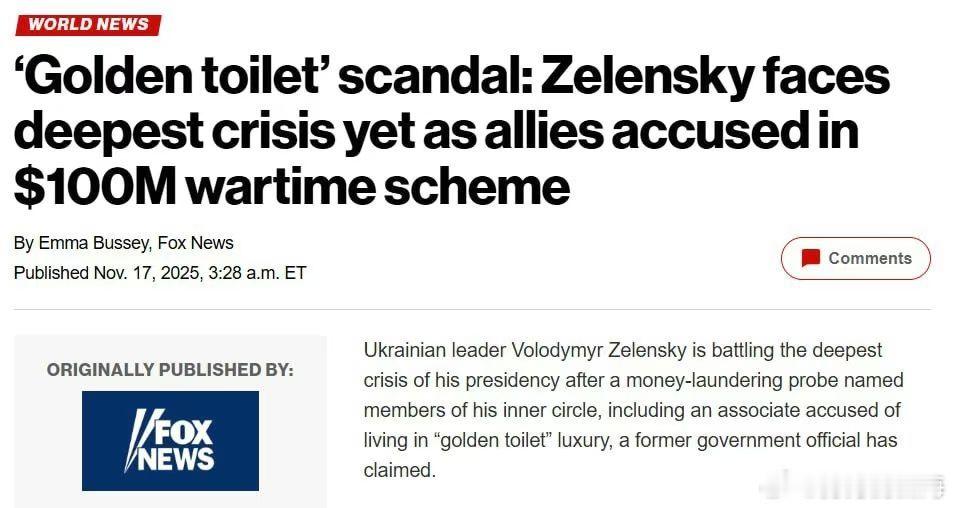Viewport: 954px width, 508px height.
Task: Click the Comments button label
Action: (x=869, y=258)
